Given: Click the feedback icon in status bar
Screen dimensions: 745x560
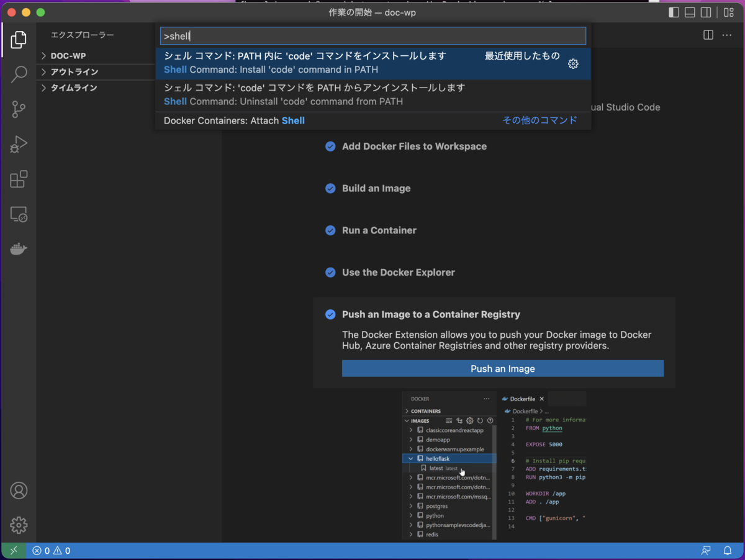Looking at the screenshot, I should click(x=706, y=551).
